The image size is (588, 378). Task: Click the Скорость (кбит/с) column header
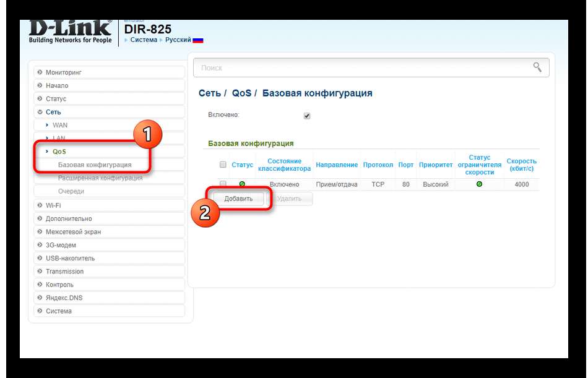(522, 165)
